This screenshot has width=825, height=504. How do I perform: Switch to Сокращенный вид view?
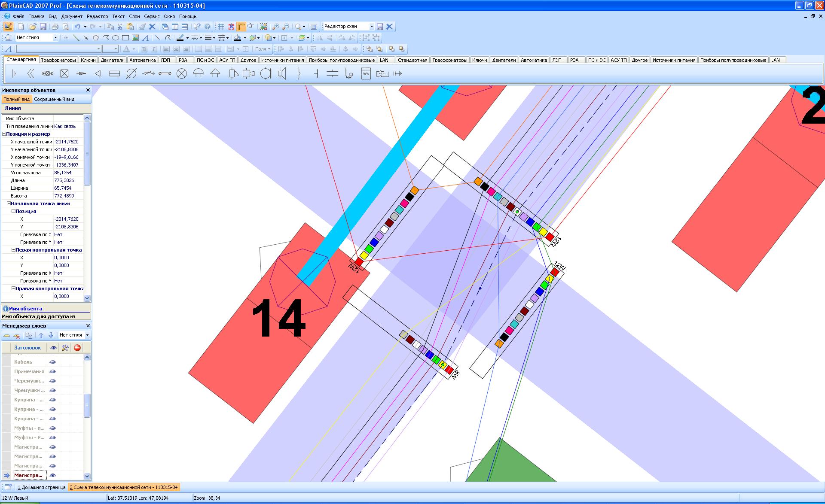click(54, 99)
